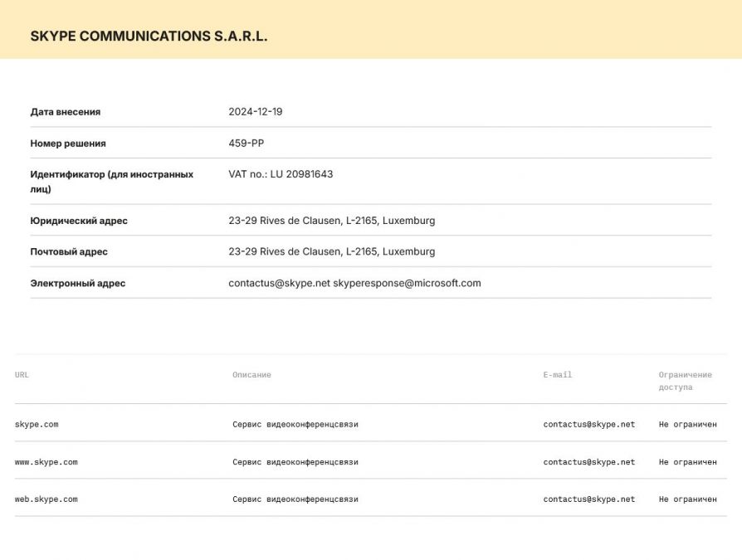Select the 'Идентификатор (для иностранных лиц)' label
Screen dimensions: 742x560
coord(112,182)
